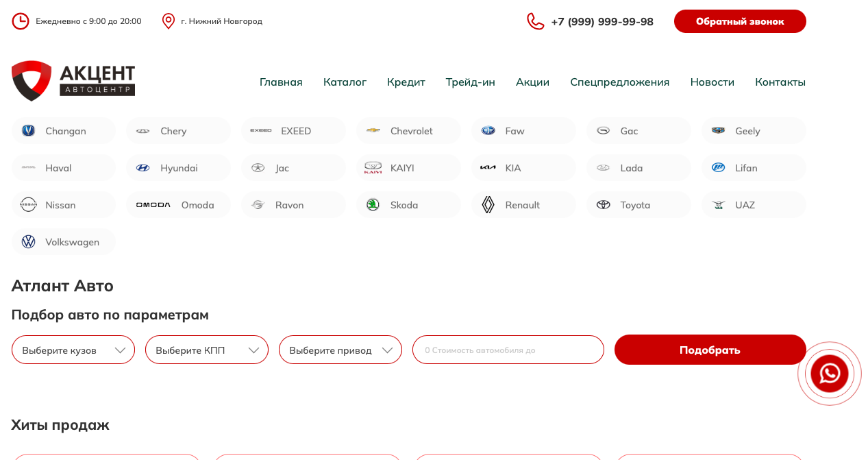Select the Toyota brand logo
The width and height of the screenshot is (868, 460).
(x=603, y=205)
